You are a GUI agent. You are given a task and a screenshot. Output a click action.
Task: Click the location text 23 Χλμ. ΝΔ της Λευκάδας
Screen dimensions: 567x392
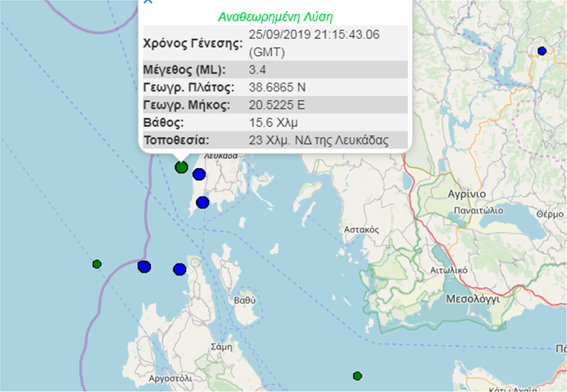[318, 140]
